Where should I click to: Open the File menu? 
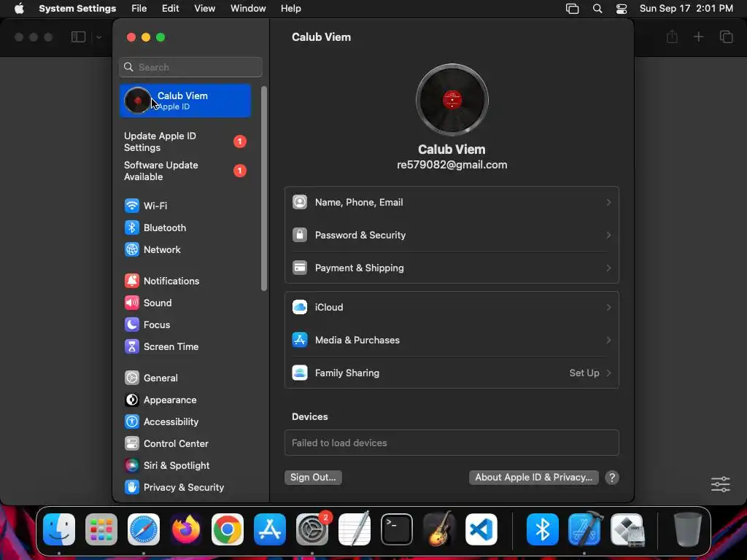[139, 9]
